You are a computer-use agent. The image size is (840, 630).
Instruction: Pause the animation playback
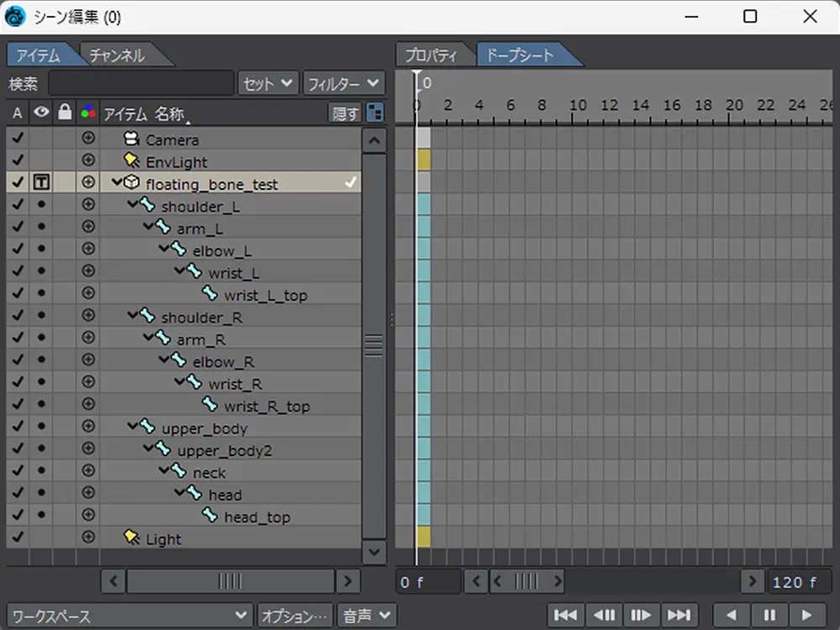(x=769, y=615)
